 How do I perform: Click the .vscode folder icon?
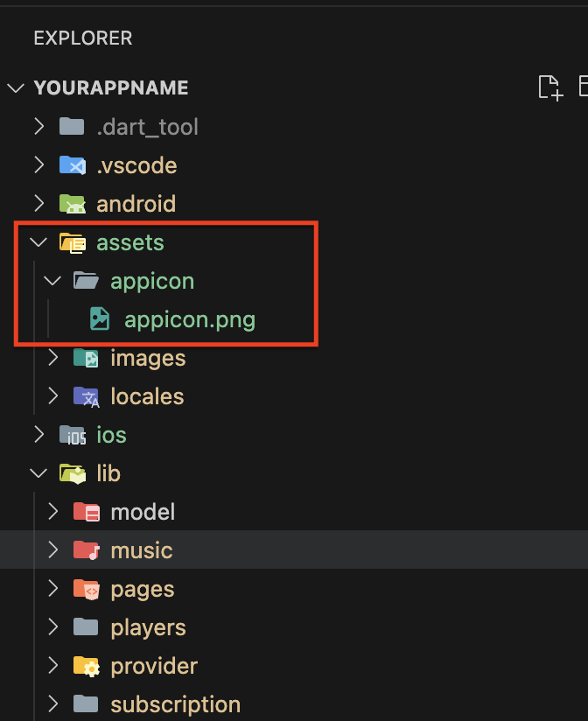pyautogui.click(x=72, y=165)
